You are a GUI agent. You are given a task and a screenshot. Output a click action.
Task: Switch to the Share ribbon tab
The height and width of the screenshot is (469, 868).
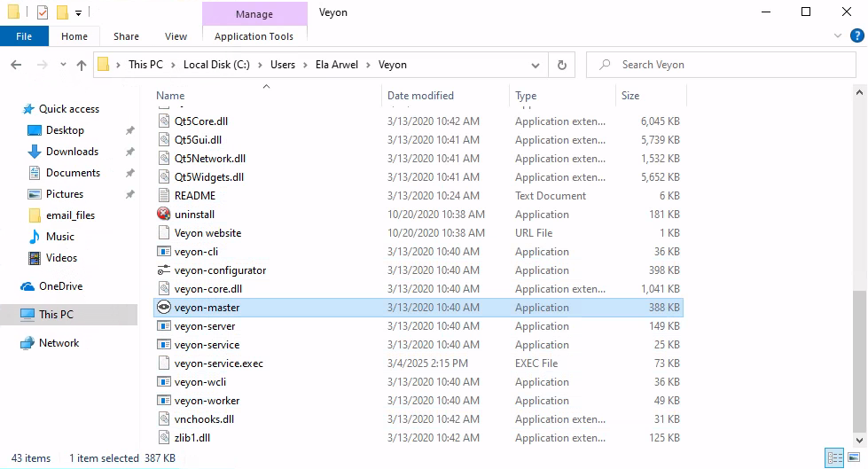126,36
